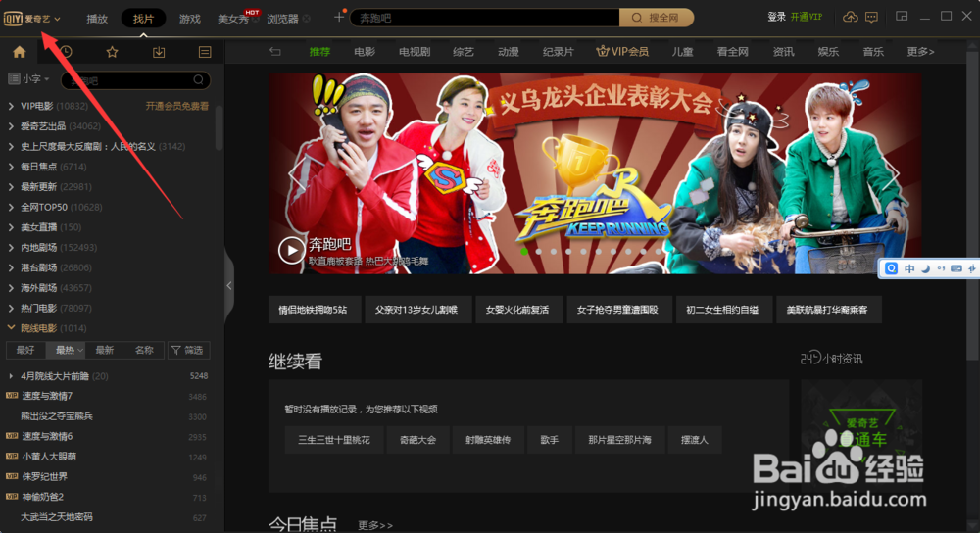
Task: Click the magnifier in sidebar search box
Action: pyautogui.click(x=198, y=80)
